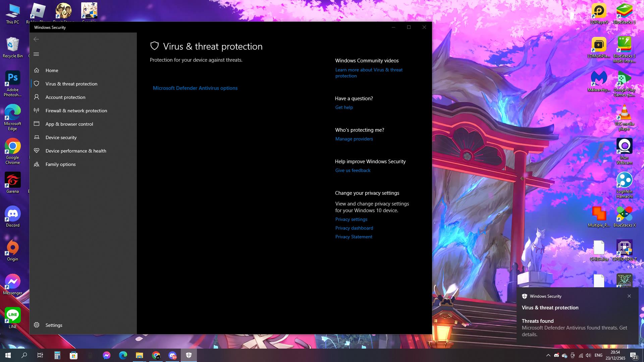Viewport: 644px width, 362px height.
Task: Expand Microsoft Defender Antivirus options
Action: point(195,88)
